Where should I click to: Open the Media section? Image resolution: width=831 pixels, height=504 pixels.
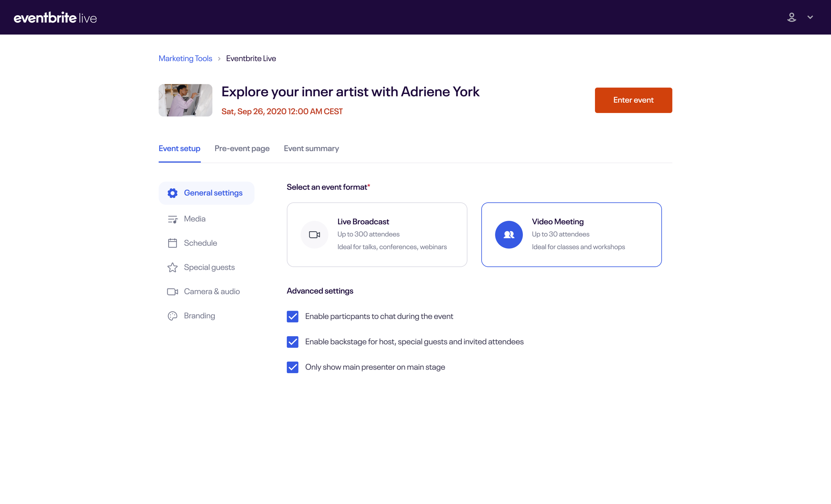(194, 219)
